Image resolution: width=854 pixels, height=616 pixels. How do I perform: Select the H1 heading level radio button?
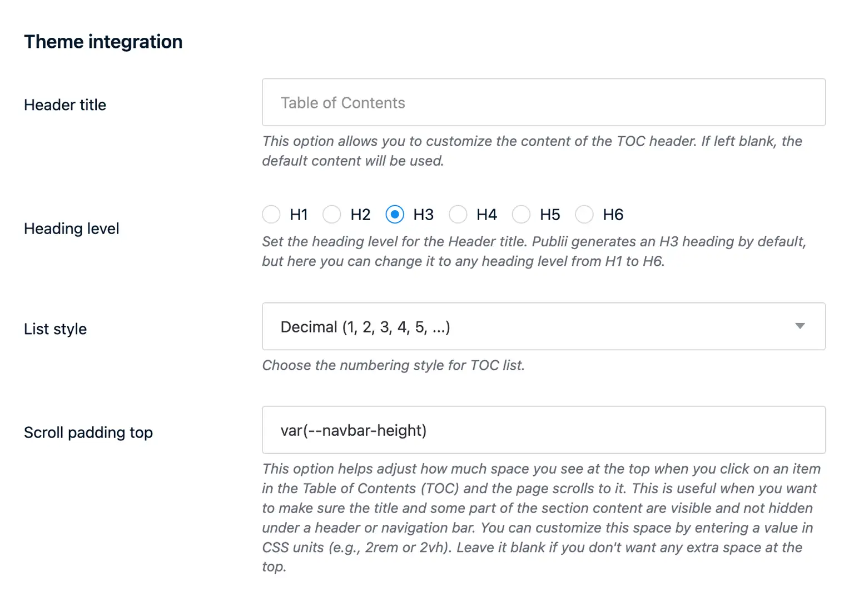point(271,214)
